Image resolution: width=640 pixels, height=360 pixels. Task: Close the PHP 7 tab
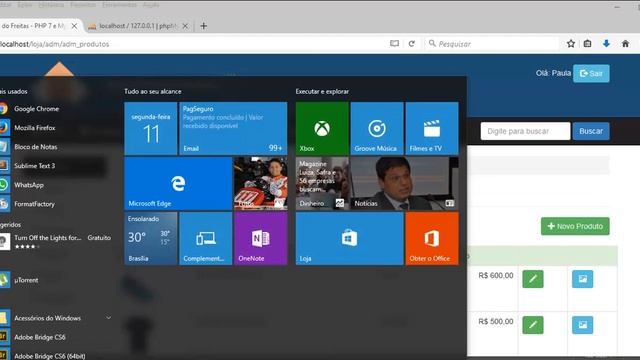(x=74, y=26)
